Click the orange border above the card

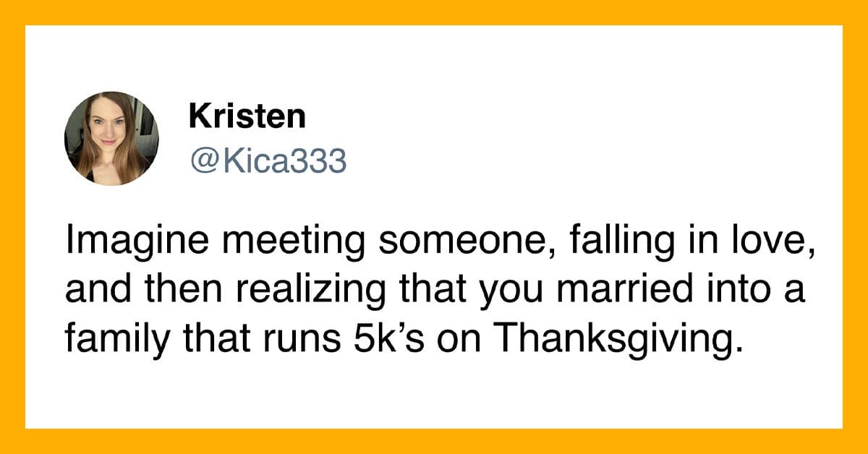click(434, 12)
